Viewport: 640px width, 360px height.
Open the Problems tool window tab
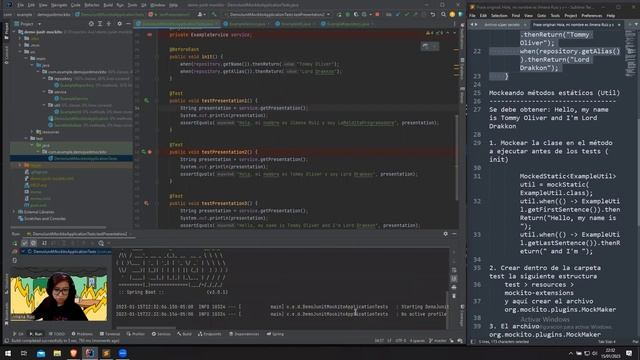click(82, 334)
